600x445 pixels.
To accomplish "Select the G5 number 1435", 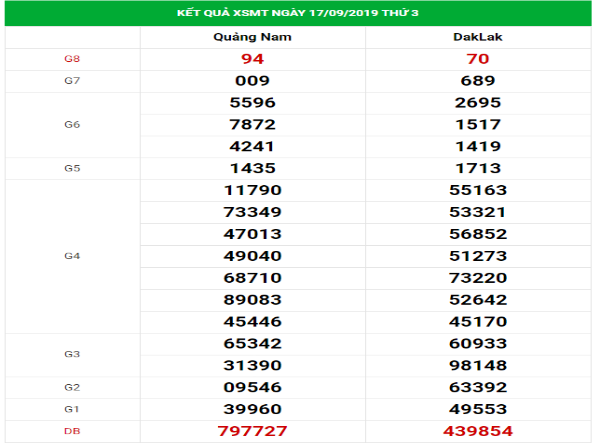I will point(253,168).
